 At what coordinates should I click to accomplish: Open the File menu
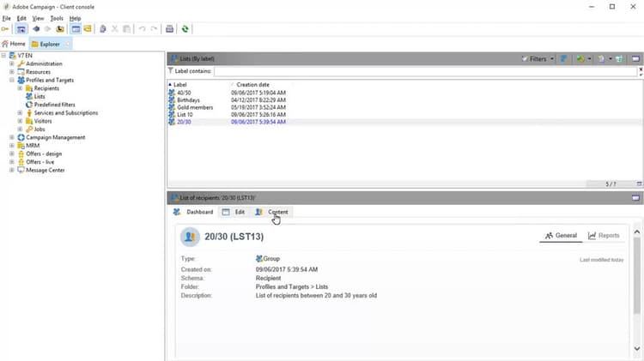7,19
